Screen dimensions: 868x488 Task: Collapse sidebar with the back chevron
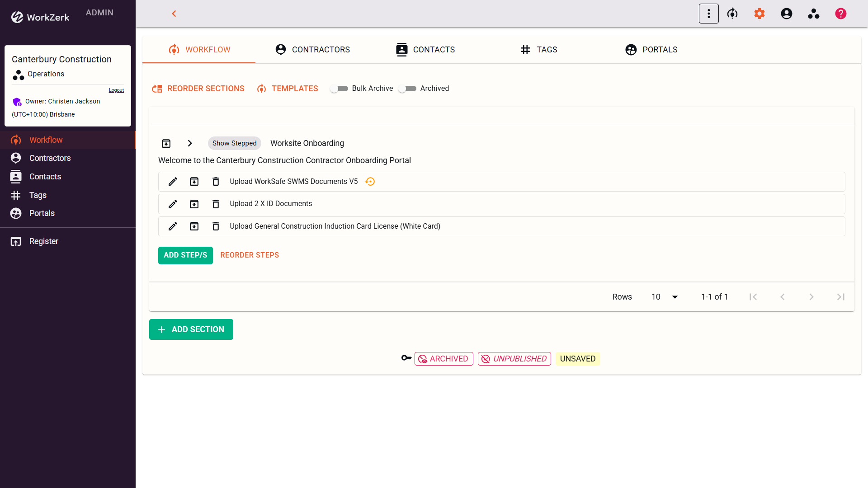(174, 14)
